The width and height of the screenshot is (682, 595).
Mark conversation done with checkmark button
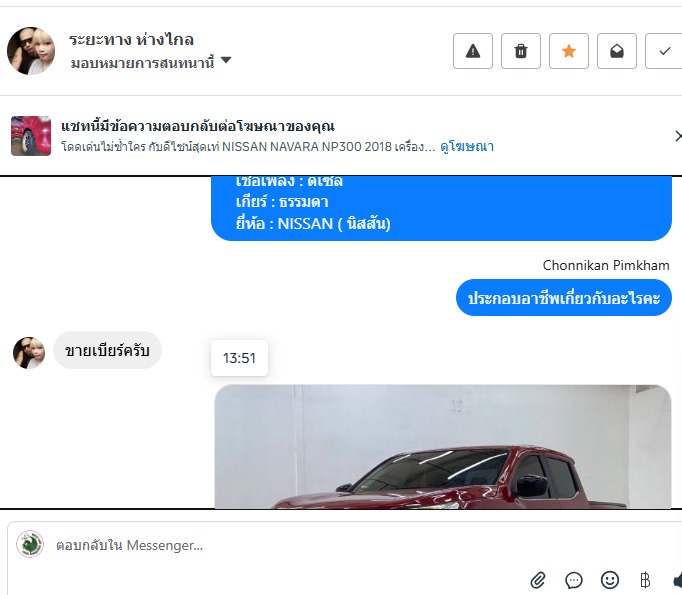664,51
